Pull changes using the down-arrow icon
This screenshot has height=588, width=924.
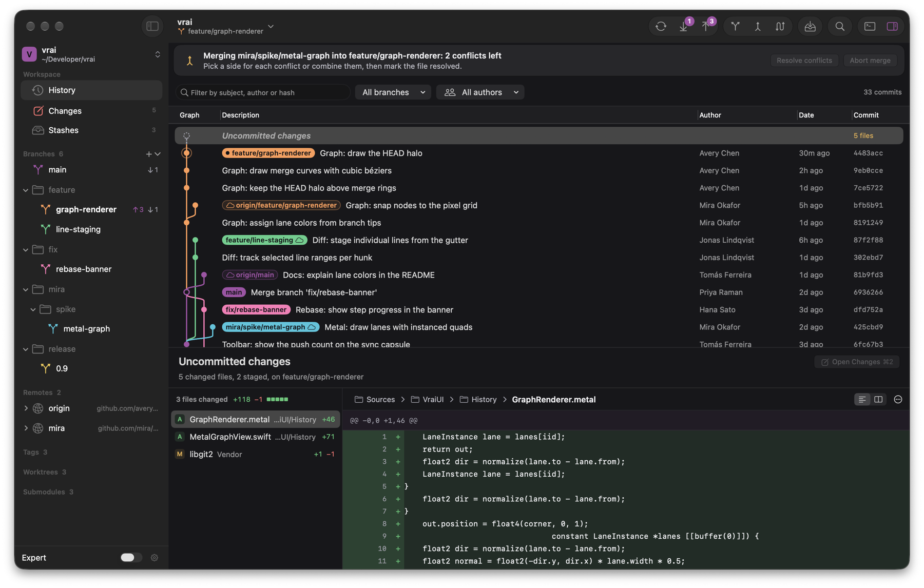click(684, 26)
